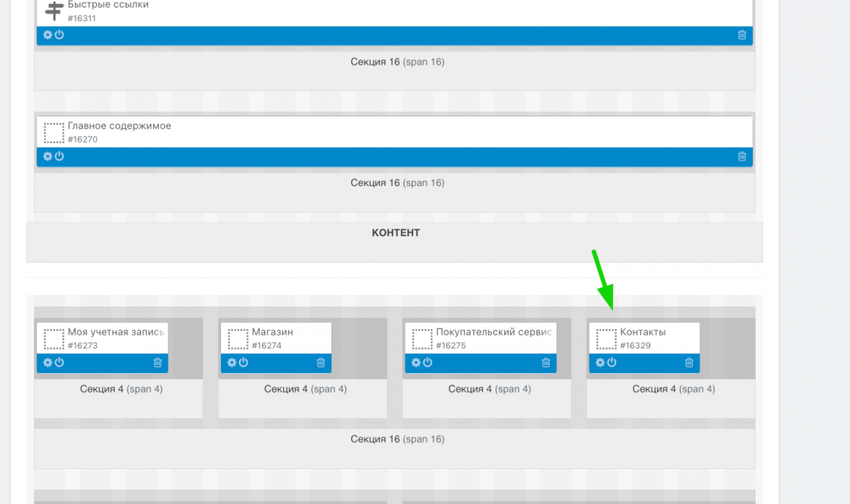
Task: Delete the Контакты block via trash icon
Action: (x=689, y=363)
